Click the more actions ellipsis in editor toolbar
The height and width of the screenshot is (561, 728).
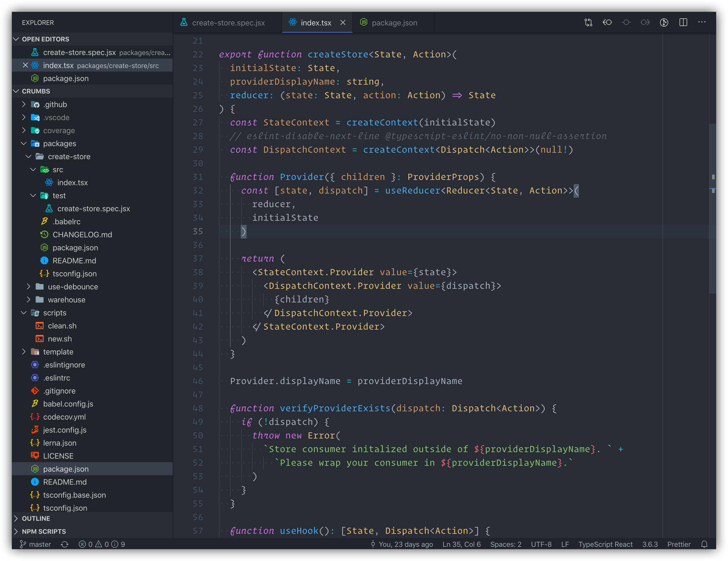pyautogui.click(x=702, y=22)
